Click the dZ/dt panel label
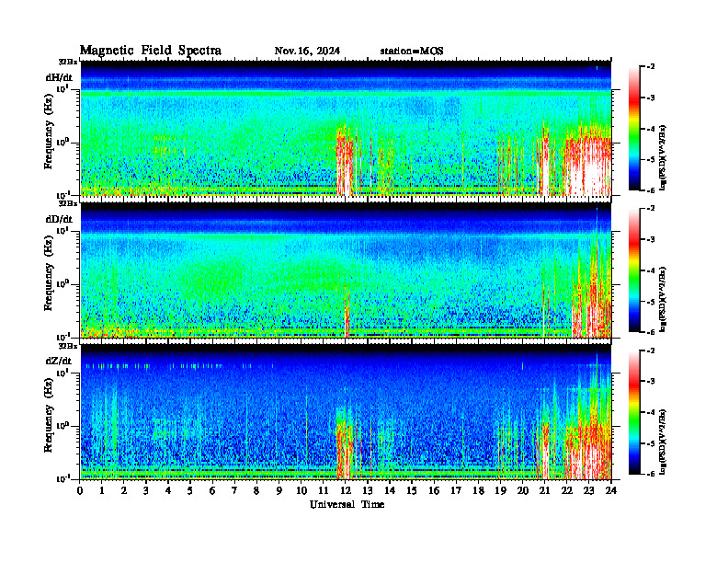This screenshot has height=563, width=728. coord(59,361)
